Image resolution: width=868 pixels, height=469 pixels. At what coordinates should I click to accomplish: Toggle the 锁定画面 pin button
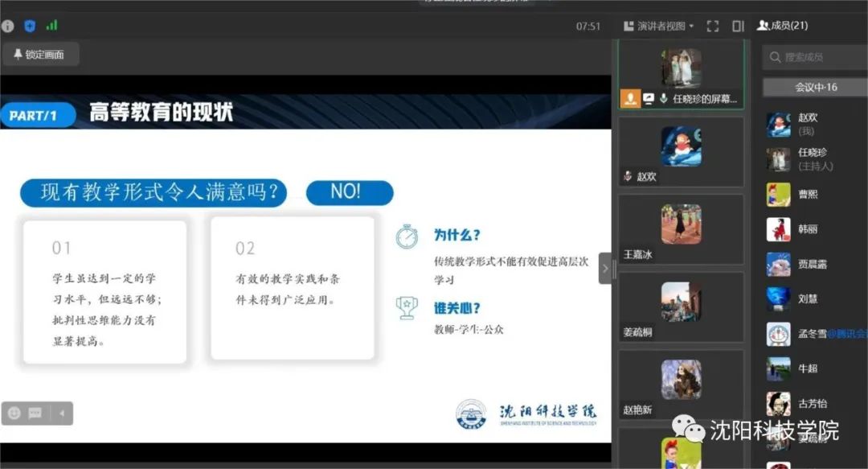40,55
